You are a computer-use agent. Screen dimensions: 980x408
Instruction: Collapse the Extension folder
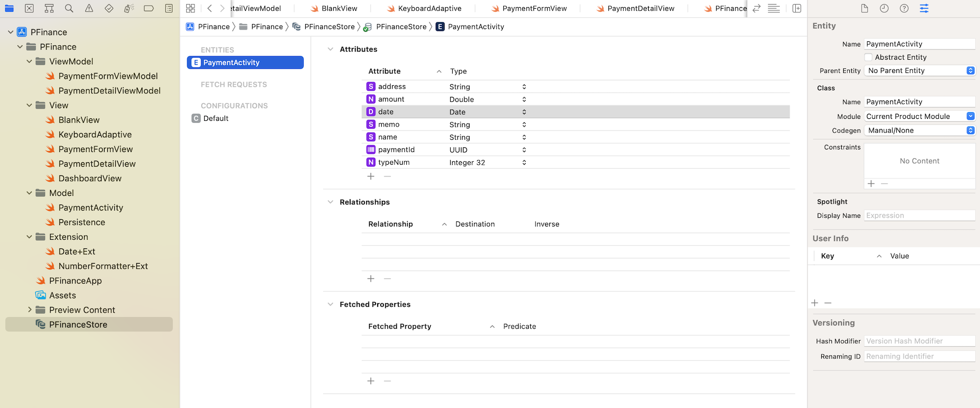pos(29,237)
